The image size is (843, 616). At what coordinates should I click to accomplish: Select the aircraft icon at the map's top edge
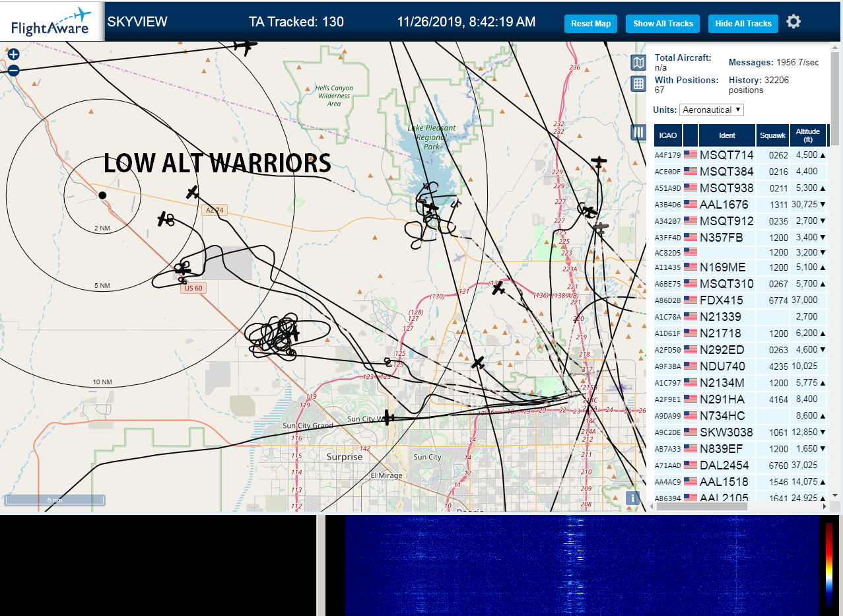click(x=245, y=47)
